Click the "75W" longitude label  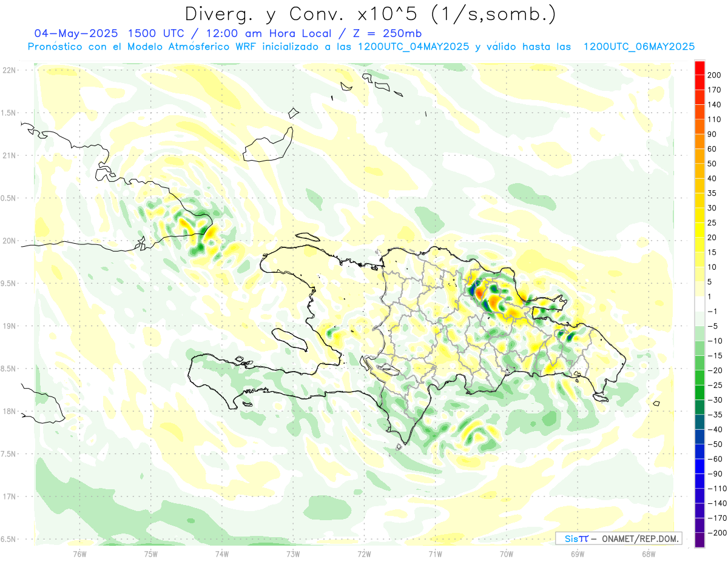coord(151,554)
